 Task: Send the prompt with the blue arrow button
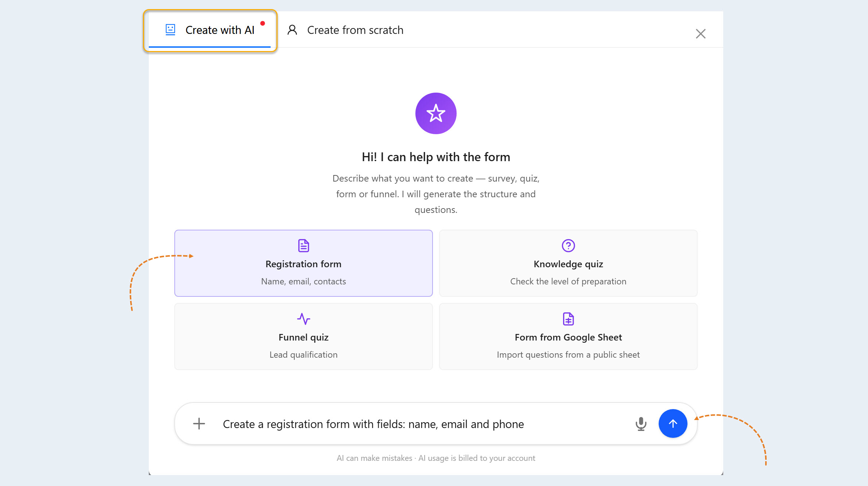click(673, 423)
